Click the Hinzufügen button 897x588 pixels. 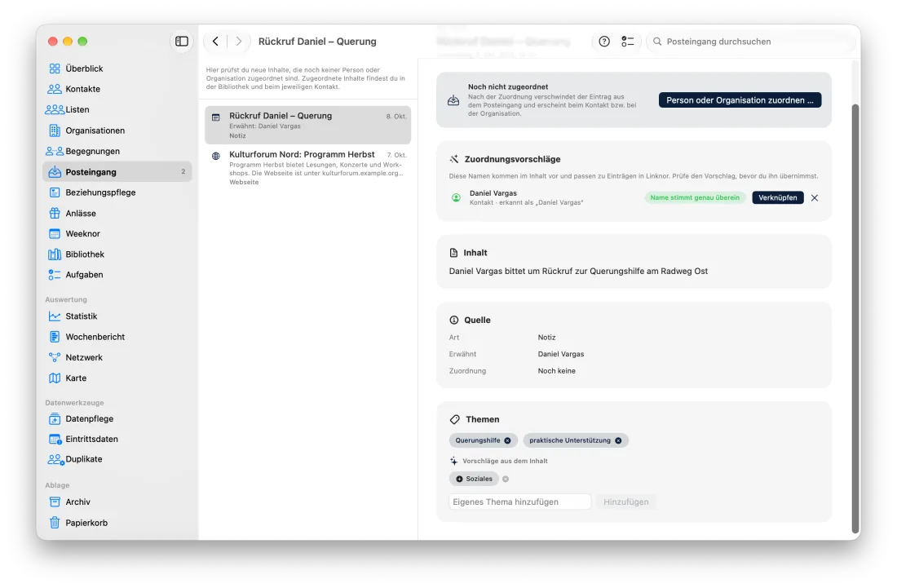click(625, 502)
